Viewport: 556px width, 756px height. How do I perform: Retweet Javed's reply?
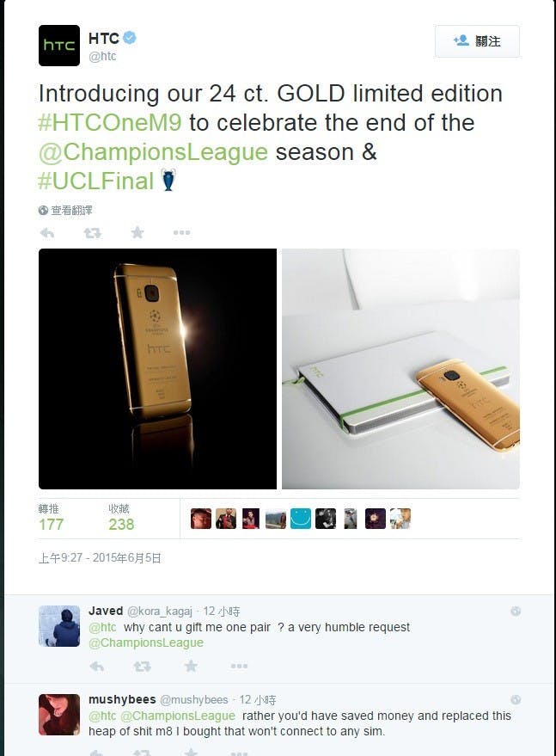click(x=142, y=667)
